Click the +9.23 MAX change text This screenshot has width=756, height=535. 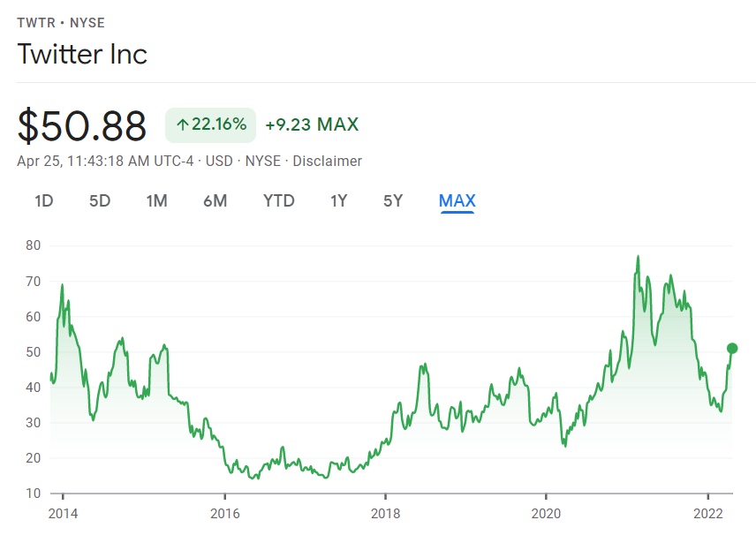click(x=312, y=124)
